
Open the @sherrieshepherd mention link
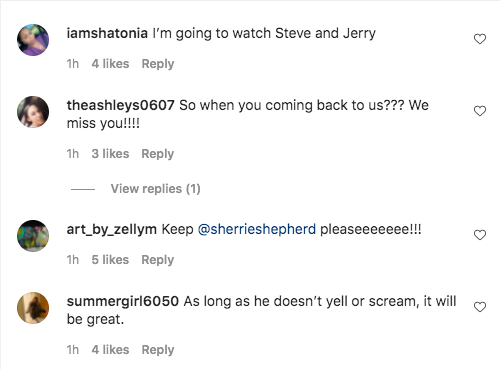[x=257, y=229]
